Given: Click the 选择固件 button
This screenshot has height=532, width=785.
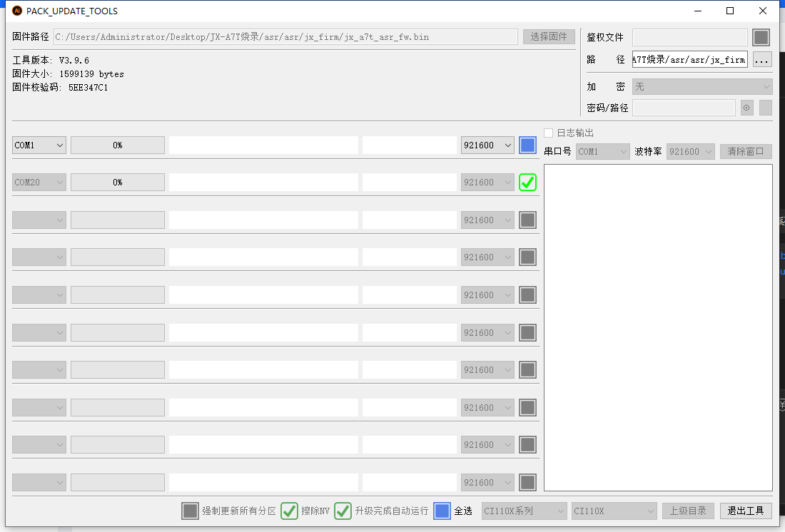Looking at the screenshot, I should point(549,36).
